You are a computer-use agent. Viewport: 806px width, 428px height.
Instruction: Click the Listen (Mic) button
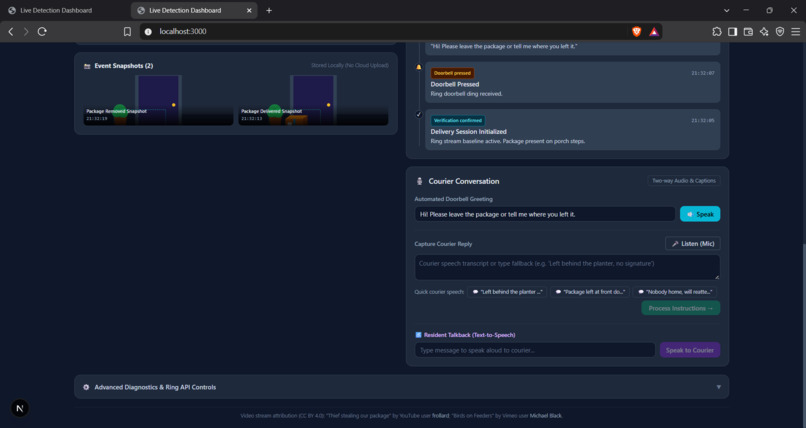[692, 244]
